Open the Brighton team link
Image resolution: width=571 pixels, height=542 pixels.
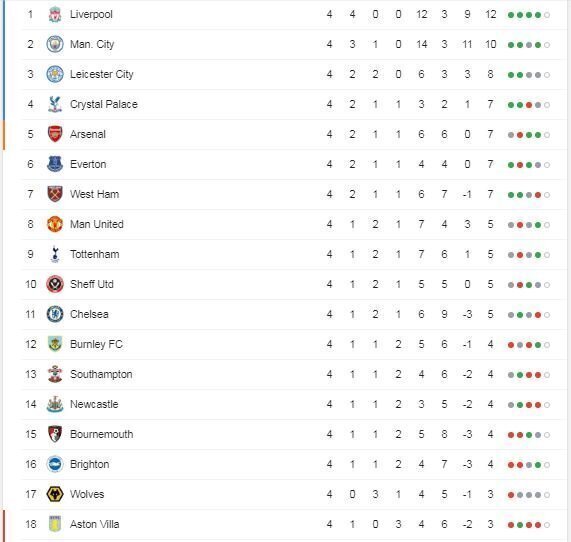pos(90,464)
